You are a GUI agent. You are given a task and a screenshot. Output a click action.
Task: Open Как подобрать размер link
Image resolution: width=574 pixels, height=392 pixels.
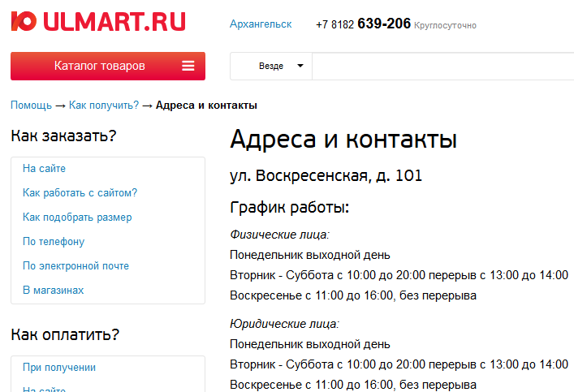[77, 218]
